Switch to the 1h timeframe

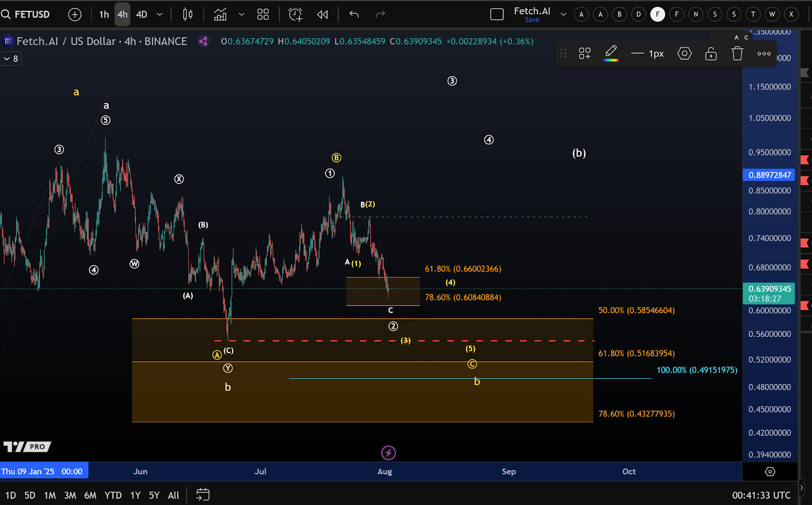(x=104, y=14)
